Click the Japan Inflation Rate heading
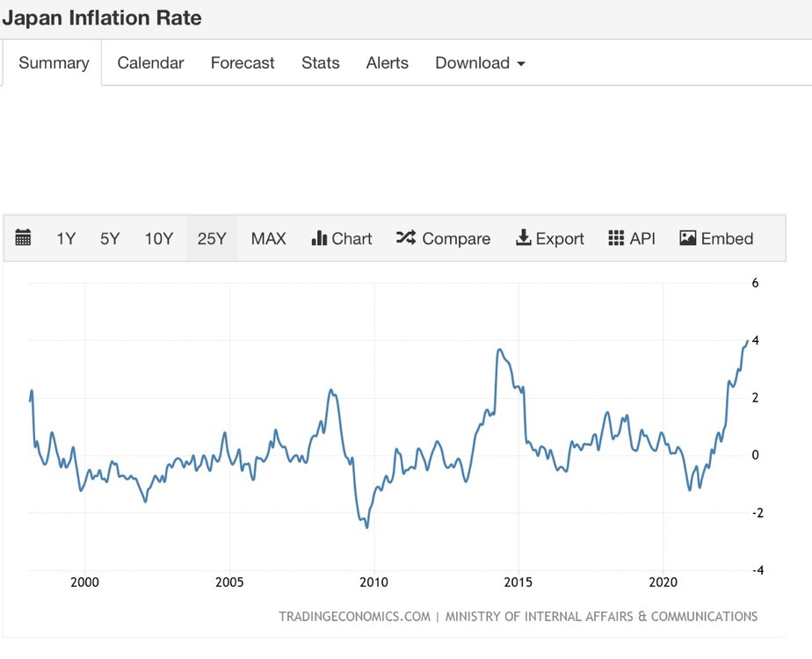This screenshot has width=812, height=659. [x=102, y=18]
